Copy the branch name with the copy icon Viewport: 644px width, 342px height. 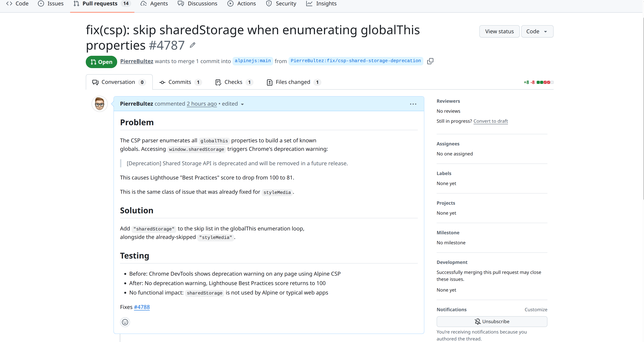click(x=430, y=61)
